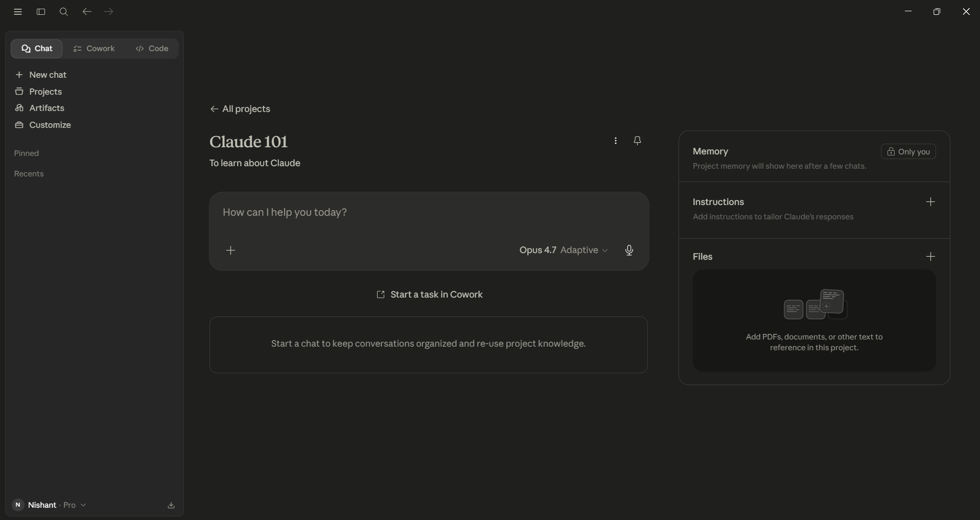Click Start a task in Cowork
The height and width of the screenshot is (520, 980).
pos(429,295)
